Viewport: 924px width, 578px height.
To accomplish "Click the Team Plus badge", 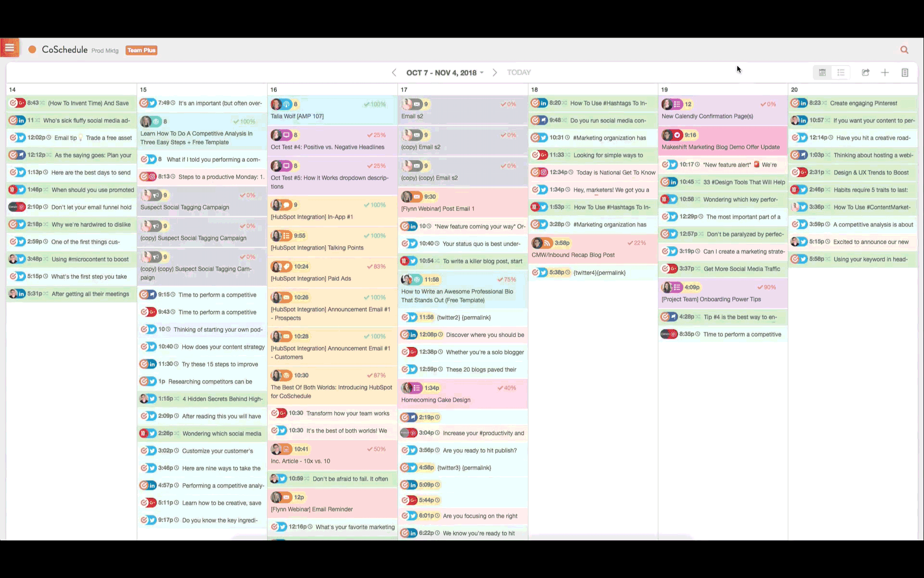I will click(141, 50).
